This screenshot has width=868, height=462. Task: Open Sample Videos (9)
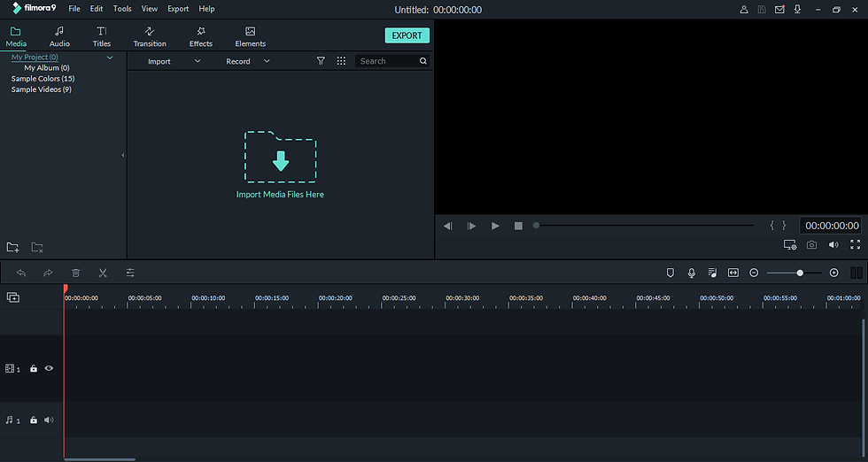coord(41,89)
